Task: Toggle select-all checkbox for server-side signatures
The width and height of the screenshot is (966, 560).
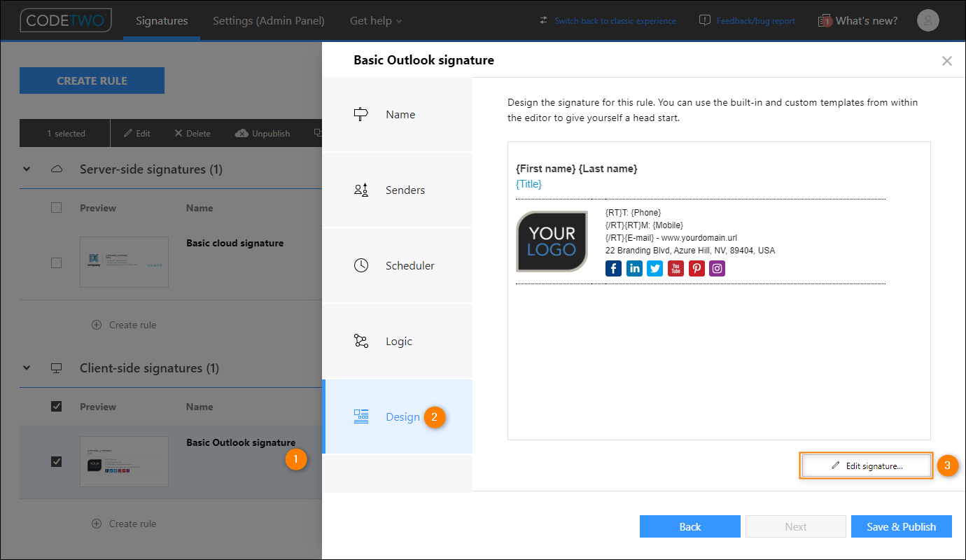Action: tap(57, 208)
